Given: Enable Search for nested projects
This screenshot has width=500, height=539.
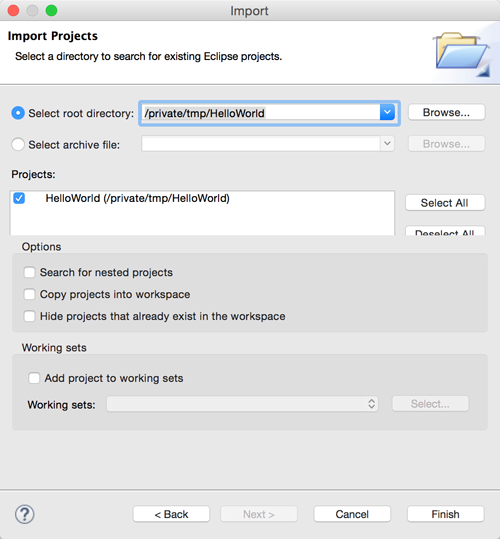Looking at the screenshot, I should pos(30,273).
